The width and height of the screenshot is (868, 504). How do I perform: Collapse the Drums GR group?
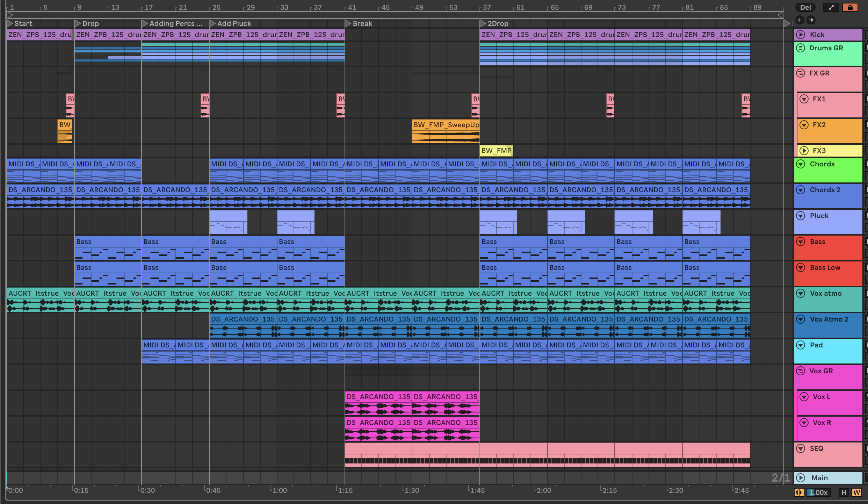click(x=801, y=48)
